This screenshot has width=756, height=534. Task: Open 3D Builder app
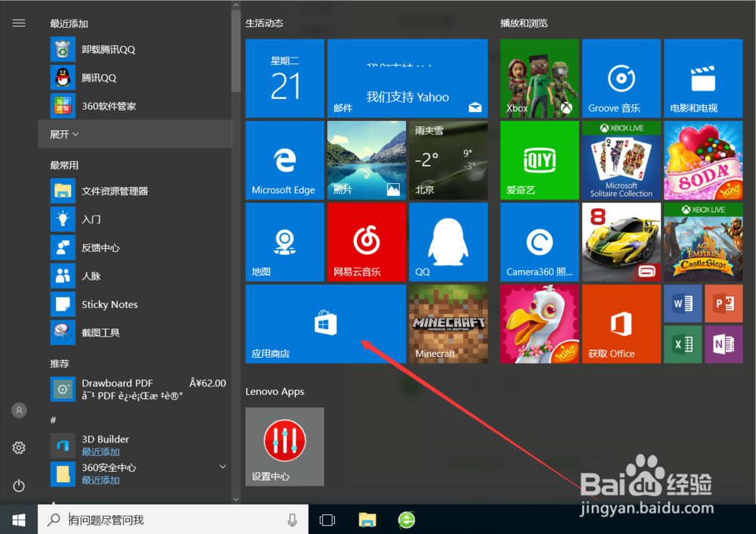click(x=135, y=446)
